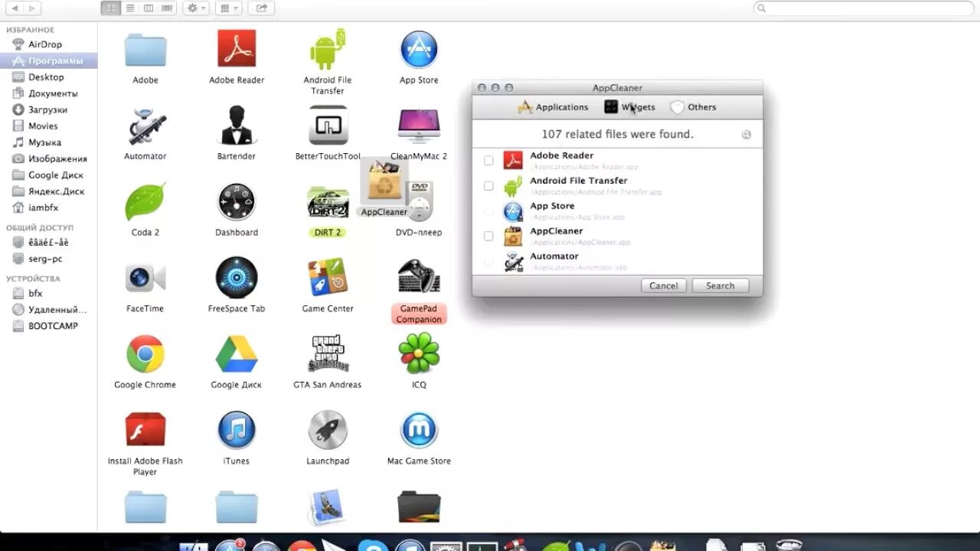
Task: Select the App Store icon in Finder
Action: [x=419, y=49]
